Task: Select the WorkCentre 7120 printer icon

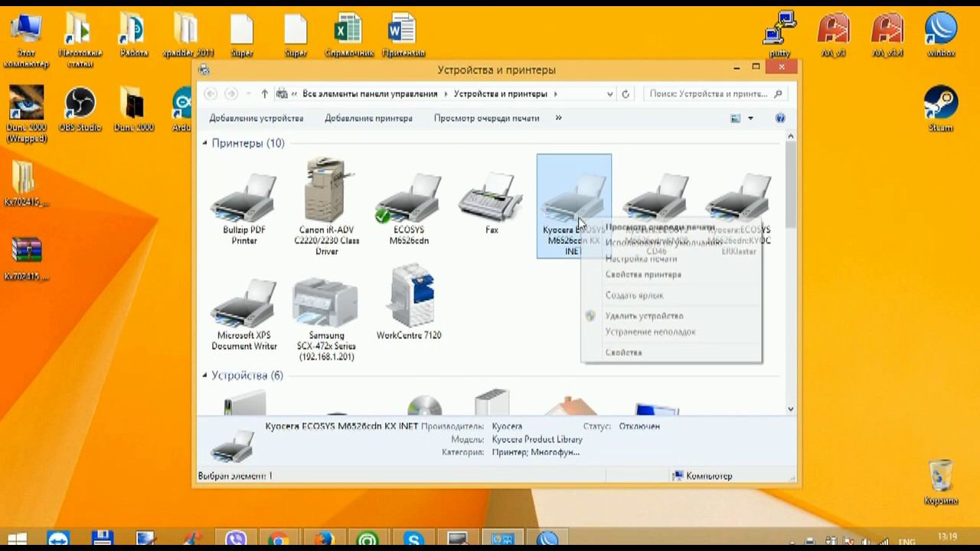Action: click(409, 302)
